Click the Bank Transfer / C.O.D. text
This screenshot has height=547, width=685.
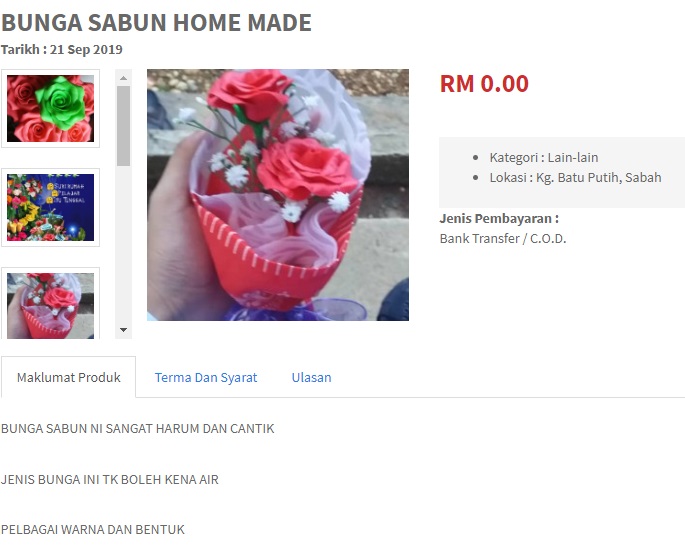[x=503, y=239]
